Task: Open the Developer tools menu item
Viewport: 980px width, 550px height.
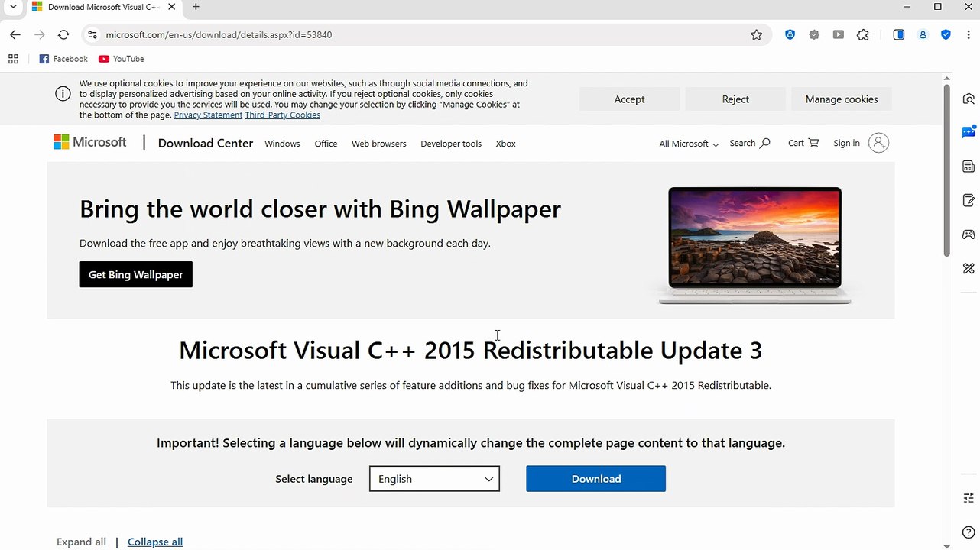Action: pyautogui.click(x=451, y=144)
